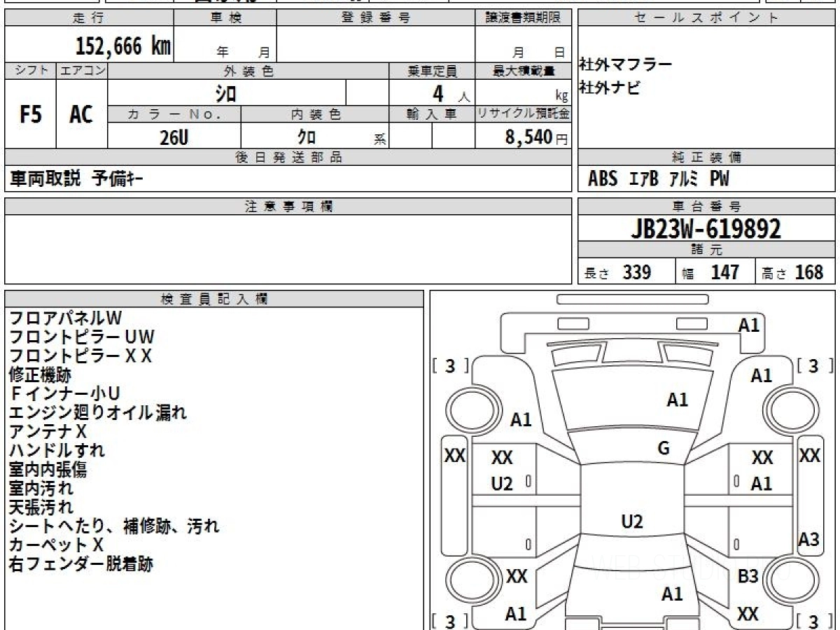Click the 走行 column header

pyautogui.click(x=87, y=18)
